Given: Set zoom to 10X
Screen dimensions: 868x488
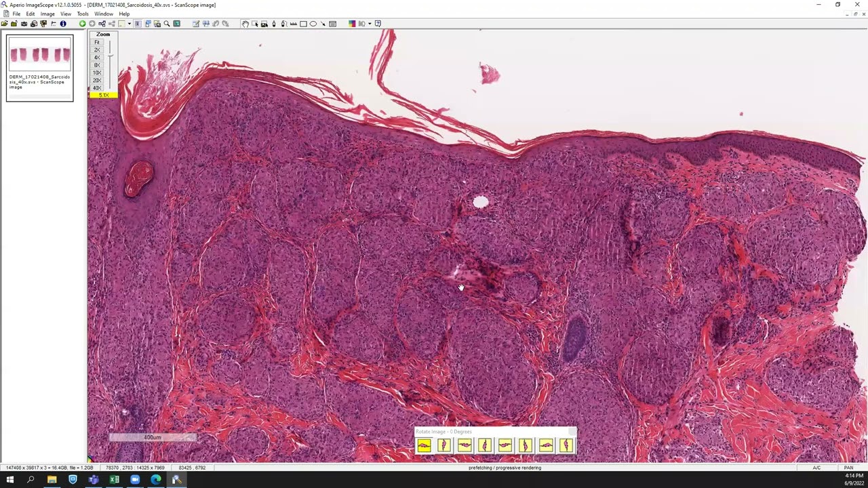Looking at the screenshot, I should 97,73.
